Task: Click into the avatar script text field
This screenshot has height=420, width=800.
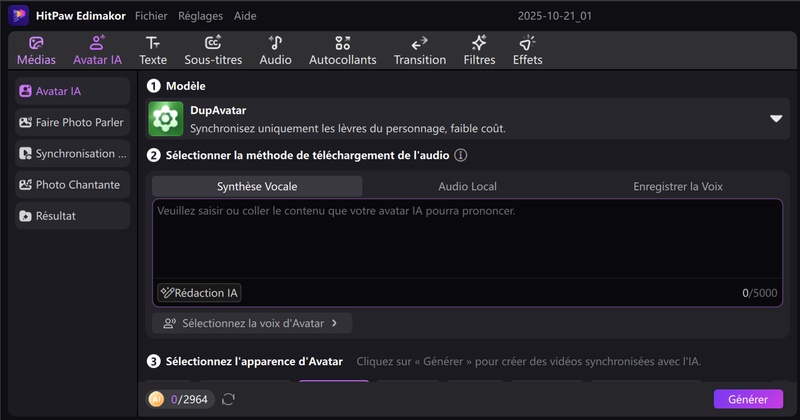Action: point(466,240)
